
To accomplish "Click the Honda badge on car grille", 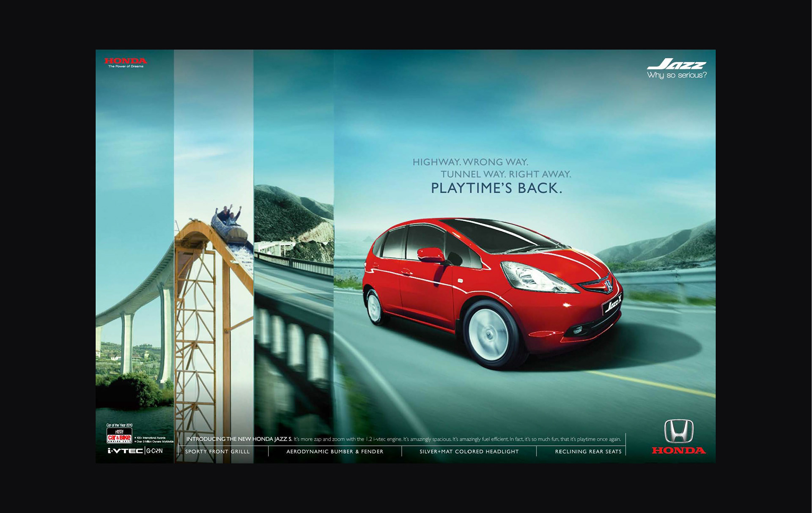I will [x=607, y=284].
